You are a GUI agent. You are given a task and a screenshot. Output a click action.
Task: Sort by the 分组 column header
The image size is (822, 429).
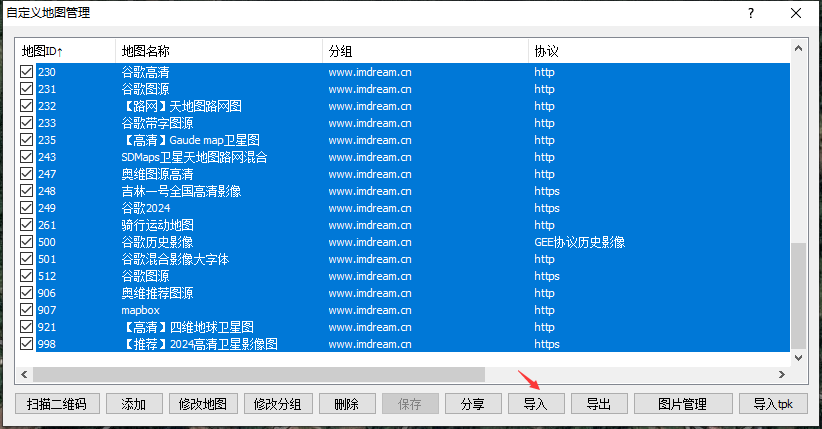pos(425,51)
